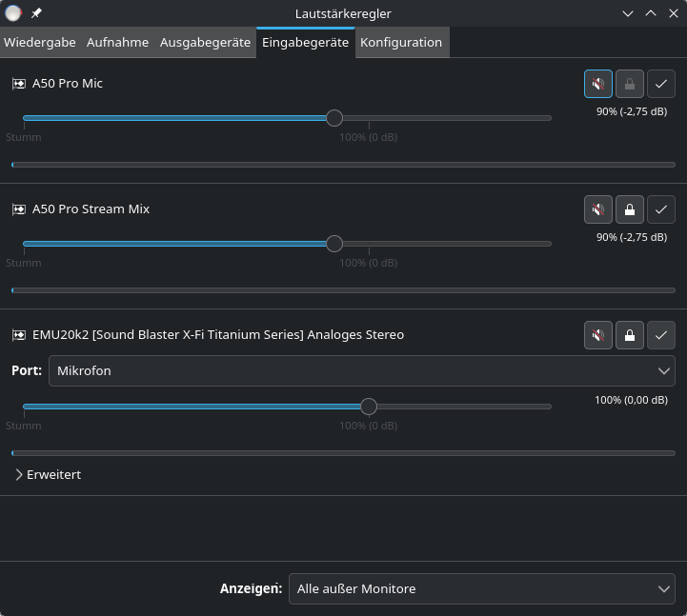The height and width of the screenshot is (616, 687).
Task: Click the EMU20k2 sound card icon
Action: point(19,335)
